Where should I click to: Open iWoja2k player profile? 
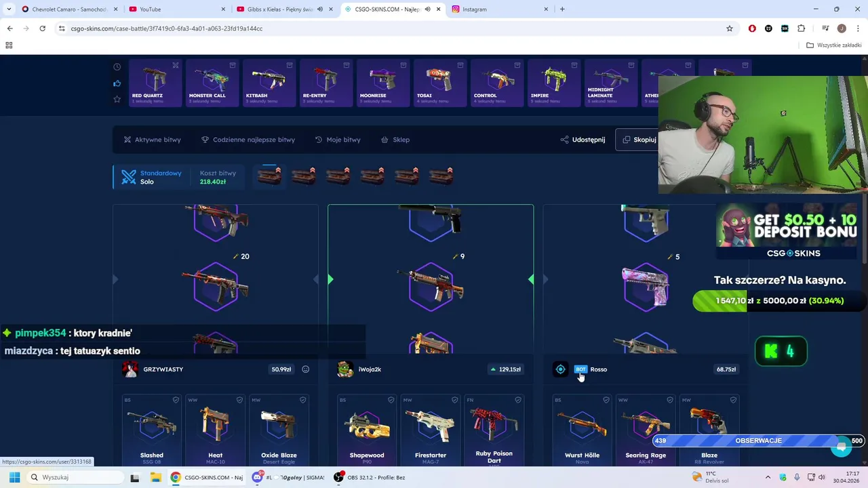coord(370,369)
